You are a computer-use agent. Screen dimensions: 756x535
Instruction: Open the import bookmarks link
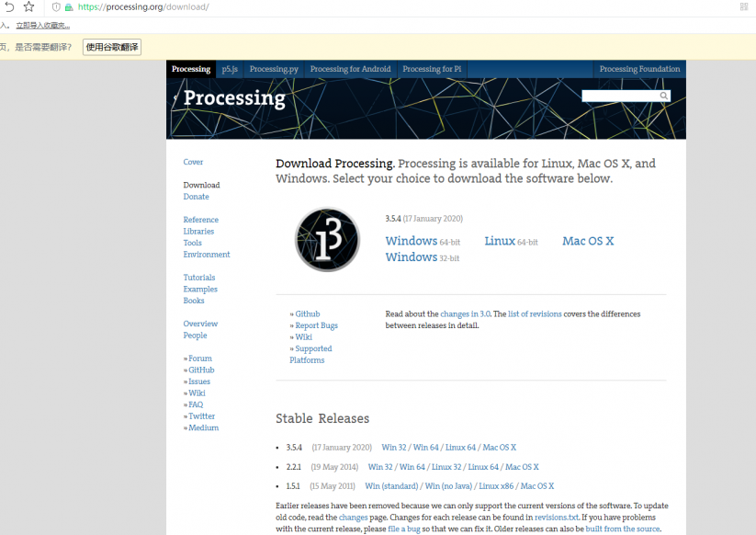pos(43,26)
